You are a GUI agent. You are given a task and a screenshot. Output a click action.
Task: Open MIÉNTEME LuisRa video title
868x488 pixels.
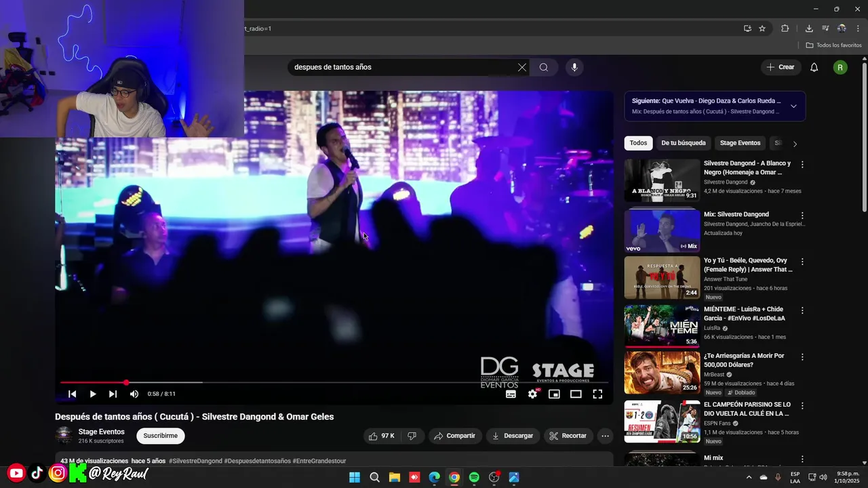tap(745, 314)
